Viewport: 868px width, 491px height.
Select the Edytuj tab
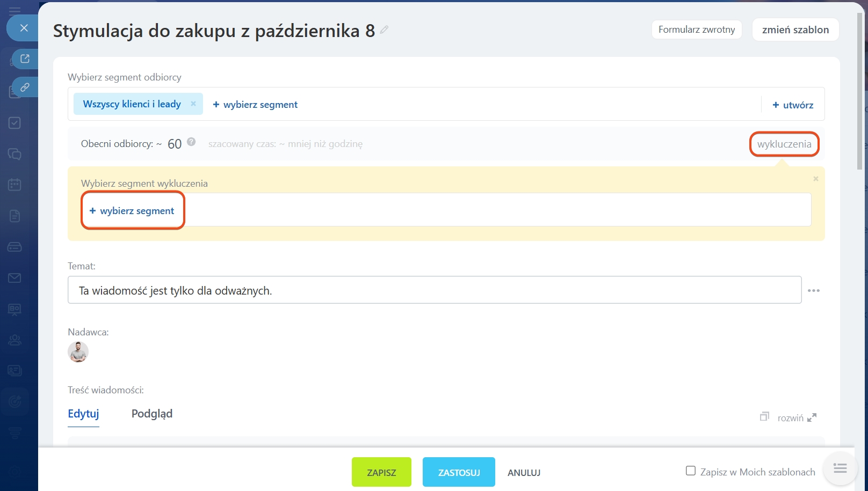coord(83,414)
